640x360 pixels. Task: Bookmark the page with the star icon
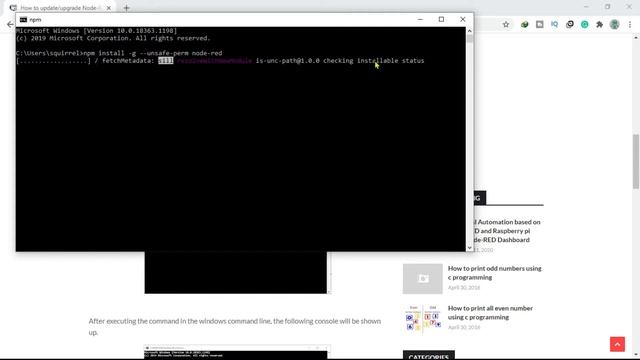(506, 24)
